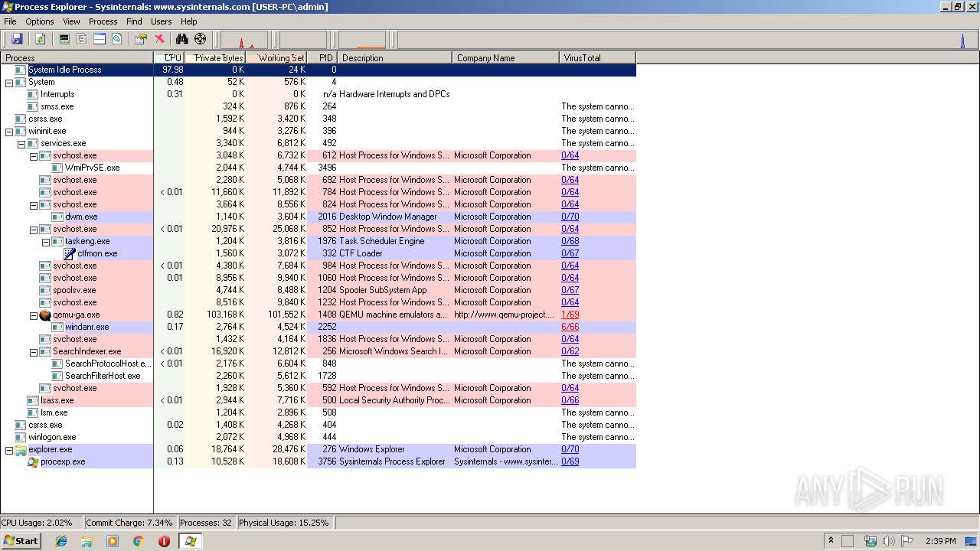
Task: Open the File menu
Action: pyautogui.click(x=10, y=21)
